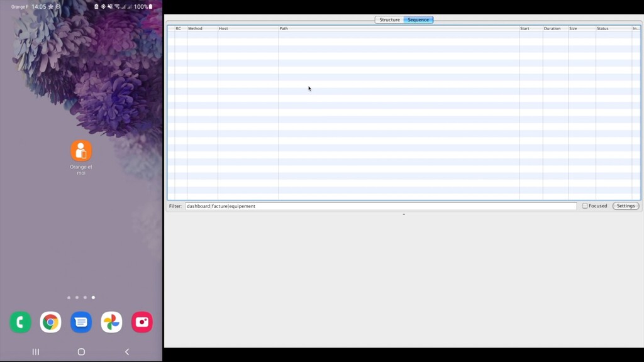This screenshot has width=644, height=362.
Task: Tap the Android recent apps button
Action: pos(36,352)
